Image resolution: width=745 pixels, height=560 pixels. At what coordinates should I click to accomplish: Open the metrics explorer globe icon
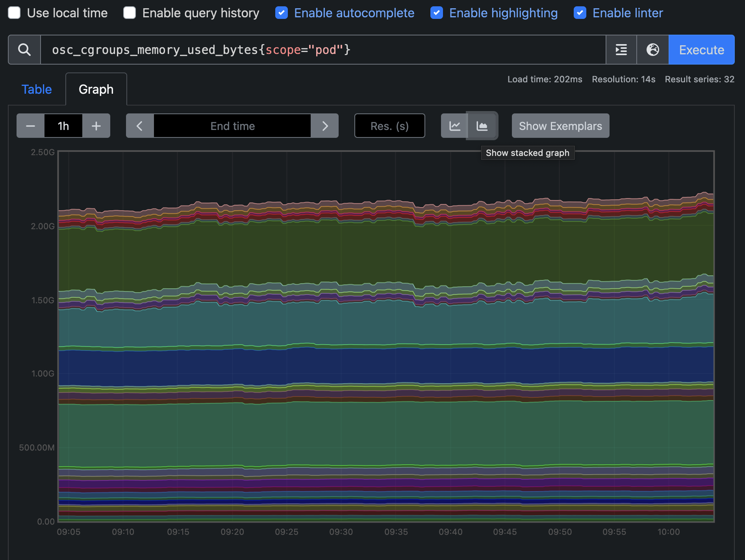coord(652,50)
